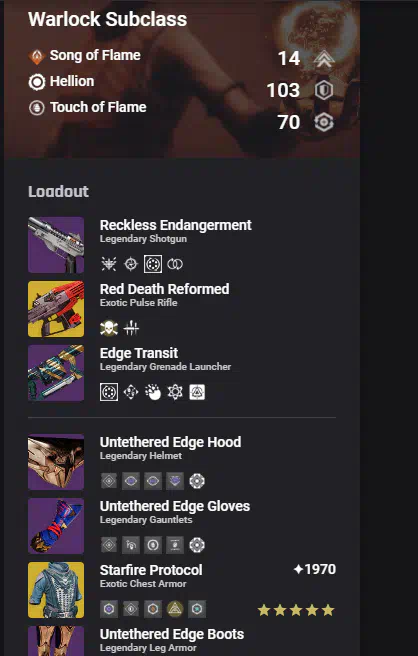Open the Red Death Reformed weapon thumbnail
The image size is (418, 656).
[x=56, y=309]
